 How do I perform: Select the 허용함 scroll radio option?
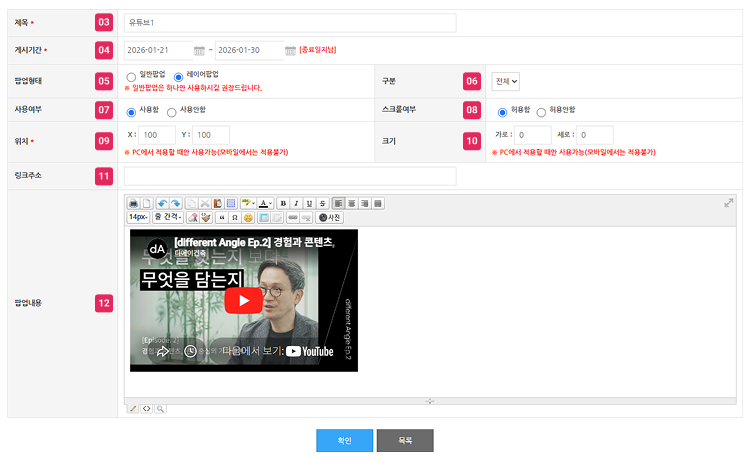[502, 112]
